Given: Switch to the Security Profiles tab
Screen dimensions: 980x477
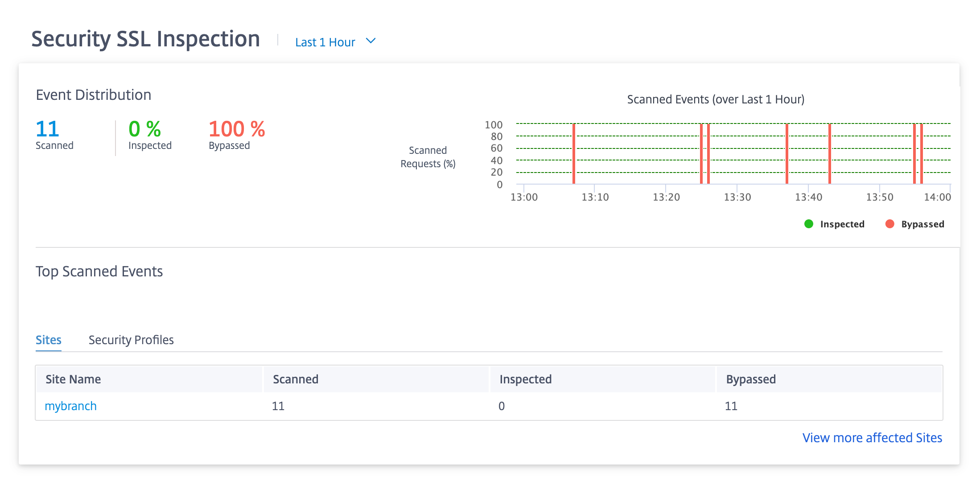Looking at the screenshot, I should [x=131, y=340].
